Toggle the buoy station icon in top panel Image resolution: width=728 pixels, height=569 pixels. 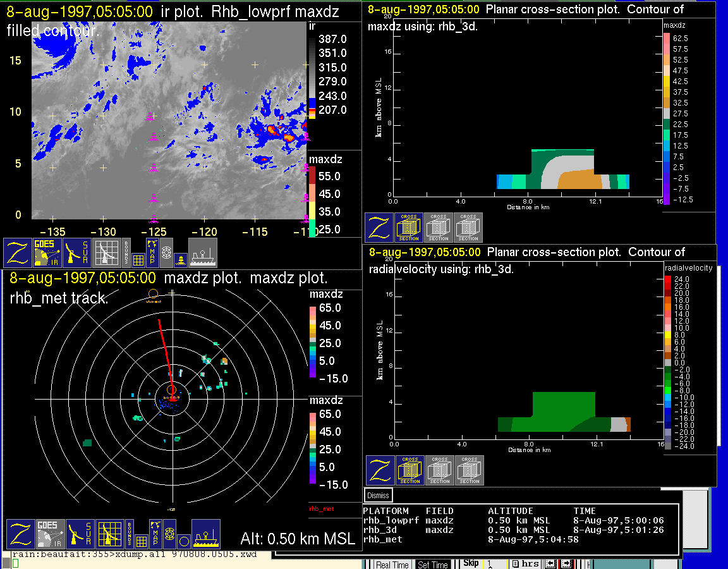181,259
